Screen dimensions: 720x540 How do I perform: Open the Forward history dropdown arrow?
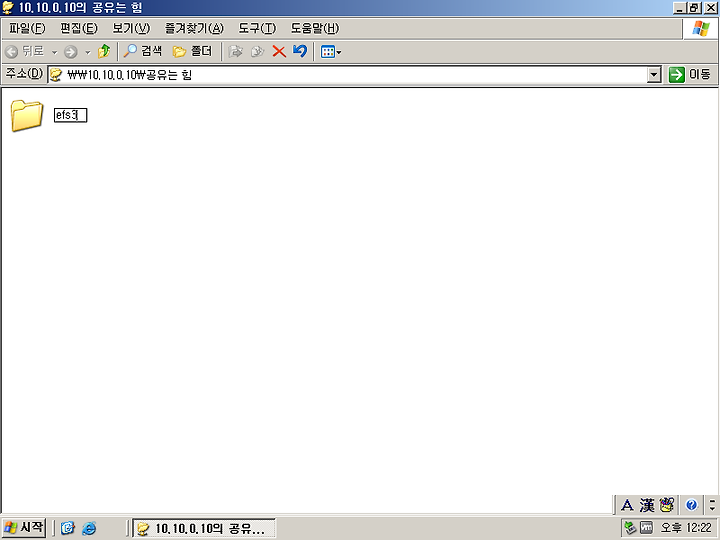click(88, 52)
